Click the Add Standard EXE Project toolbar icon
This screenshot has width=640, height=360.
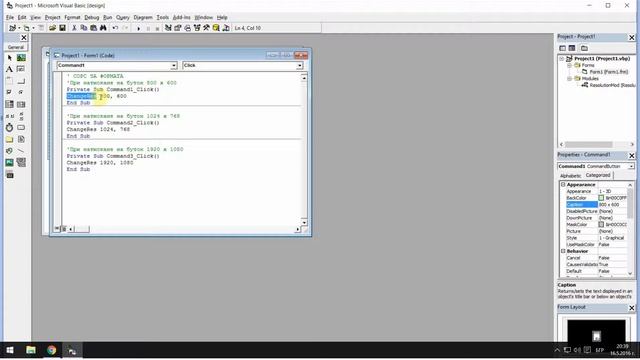coord(12,28)
